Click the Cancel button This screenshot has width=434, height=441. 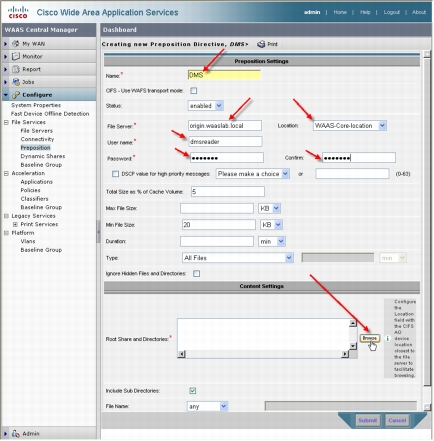click(x=397, y=420)
